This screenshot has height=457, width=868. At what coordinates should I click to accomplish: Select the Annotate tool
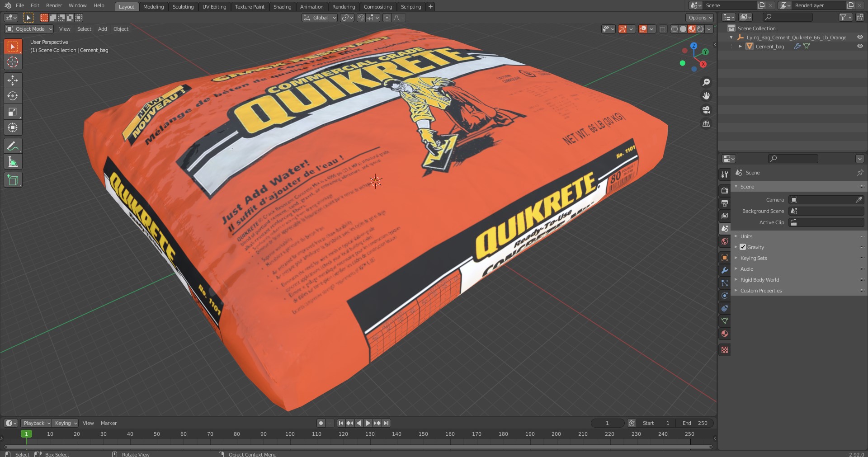point(13,146)
